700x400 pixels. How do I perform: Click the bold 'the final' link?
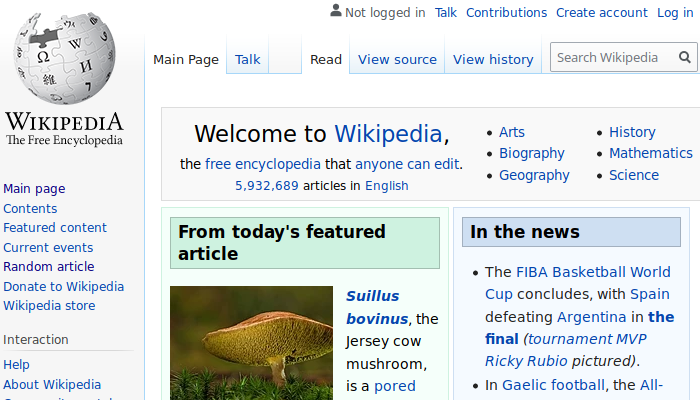[x=579, y=328]
